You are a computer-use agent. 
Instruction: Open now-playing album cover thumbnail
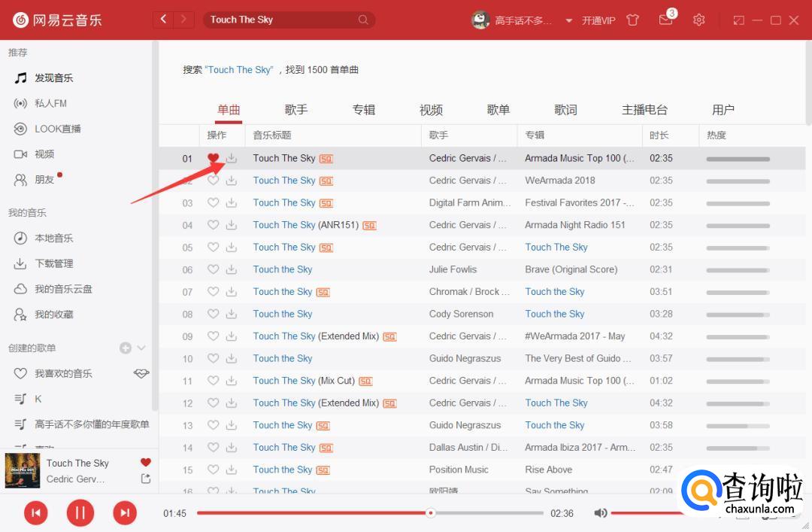23,471
